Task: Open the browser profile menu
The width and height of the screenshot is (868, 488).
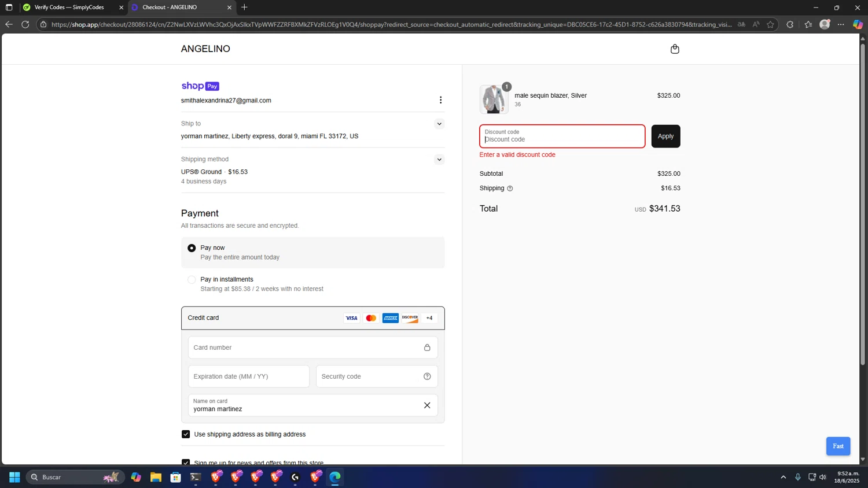Action: tap(825, 24)
